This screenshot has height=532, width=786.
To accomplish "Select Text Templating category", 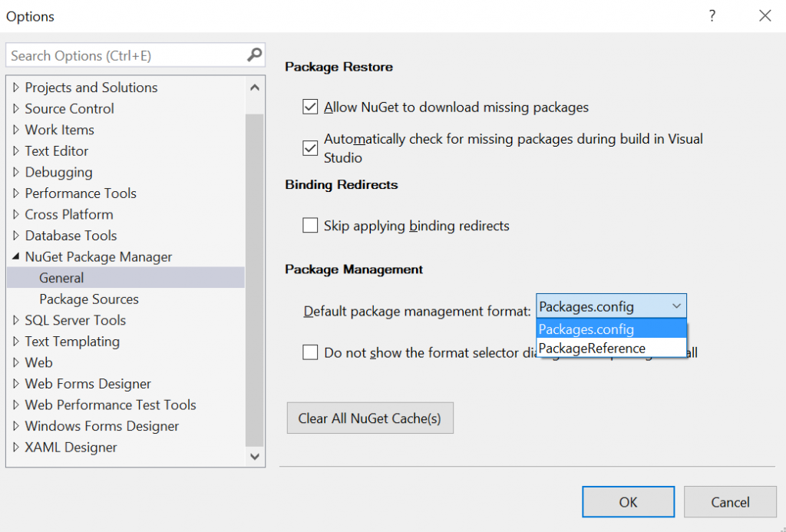I will pos(72,341).
